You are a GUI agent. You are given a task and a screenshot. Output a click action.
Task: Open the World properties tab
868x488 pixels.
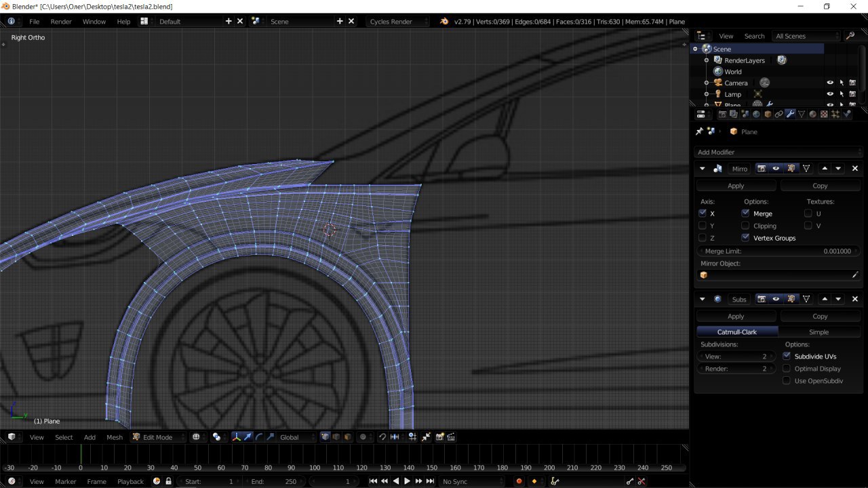pos(756,114)
